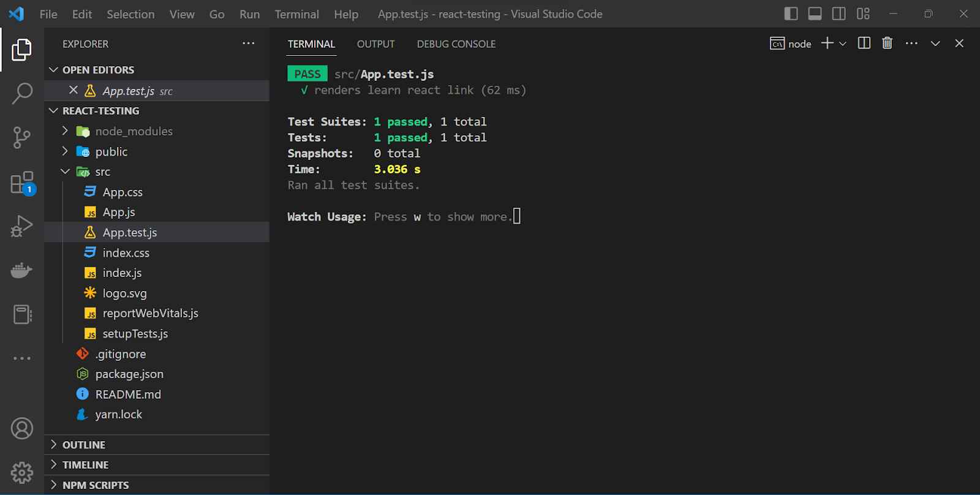Open the Docker view
This screenshot has height=495, width=980.
(22, 270)
